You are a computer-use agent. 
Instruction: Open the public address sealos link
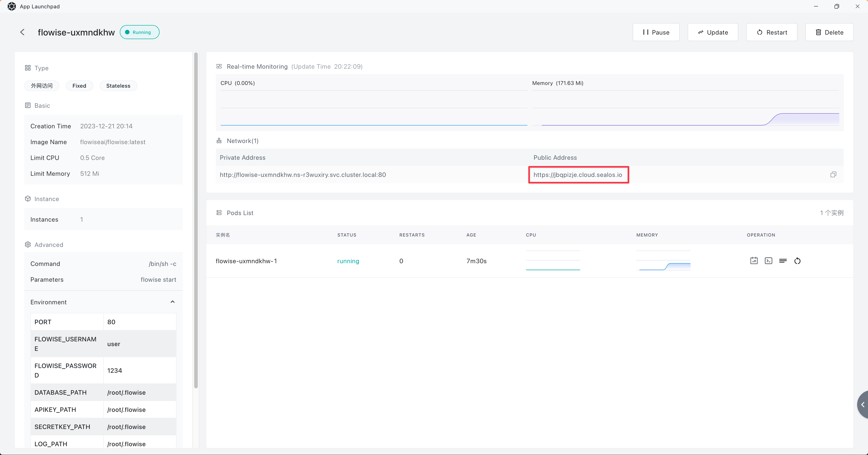point(578,175)
